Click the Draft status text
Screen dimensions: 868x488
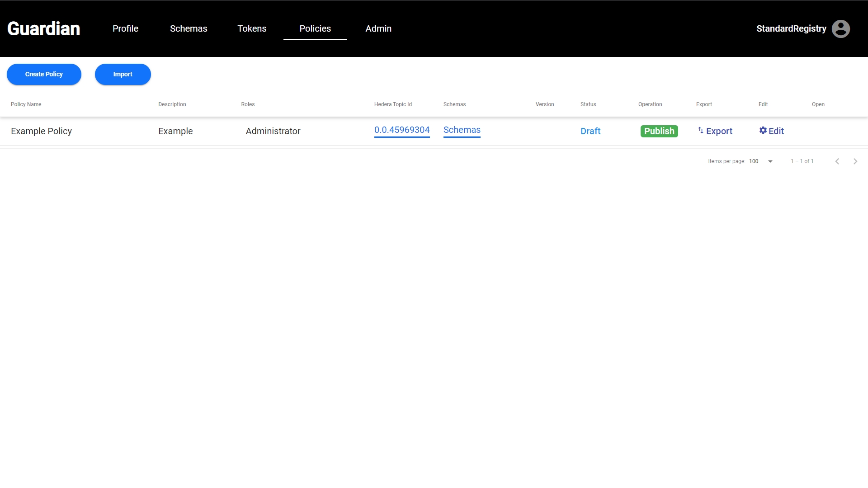pos(590,131)
